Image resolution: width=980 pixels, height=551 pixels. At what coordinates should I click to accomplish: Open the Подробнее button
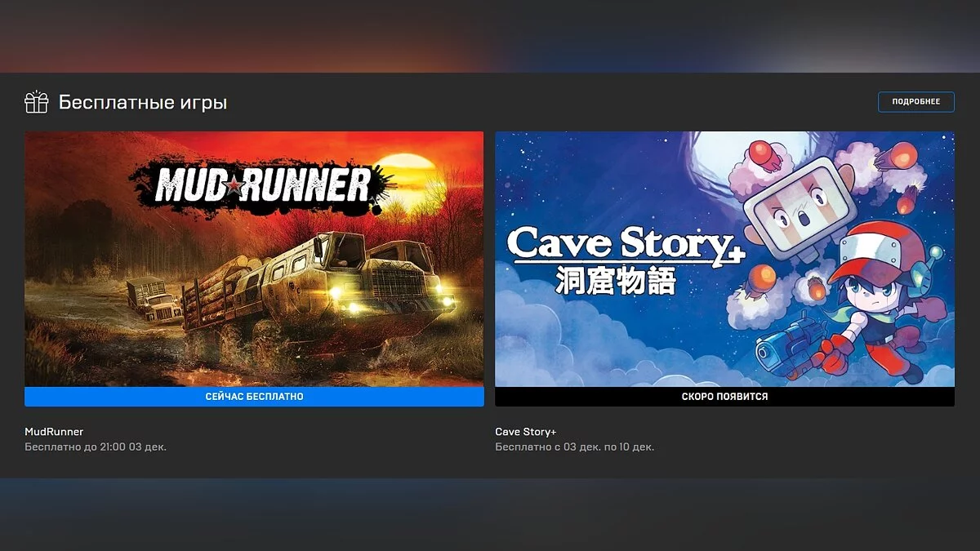915,102
